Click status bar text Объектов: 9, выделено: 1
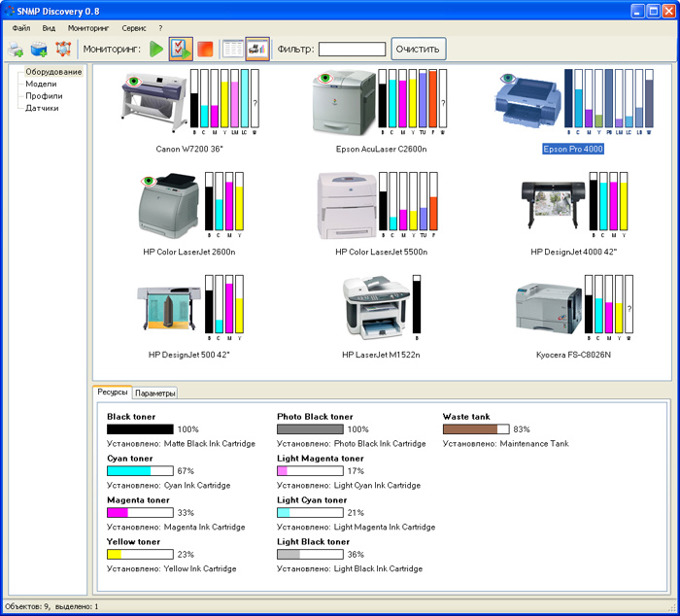Screen dimensions: 680x616 [x=51, y=606]
